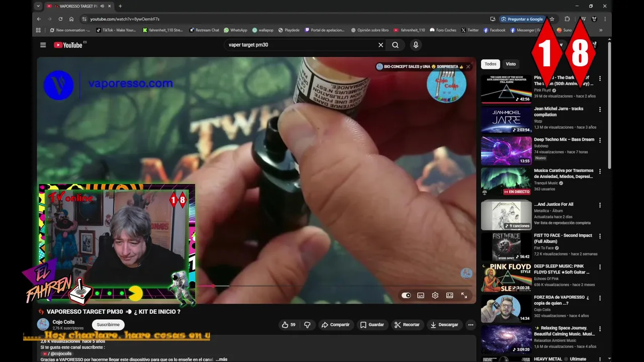Viewport: 644px width, 362px height.
Task: Go back with the browser back arrow
Action: click(x=39, y=19)
